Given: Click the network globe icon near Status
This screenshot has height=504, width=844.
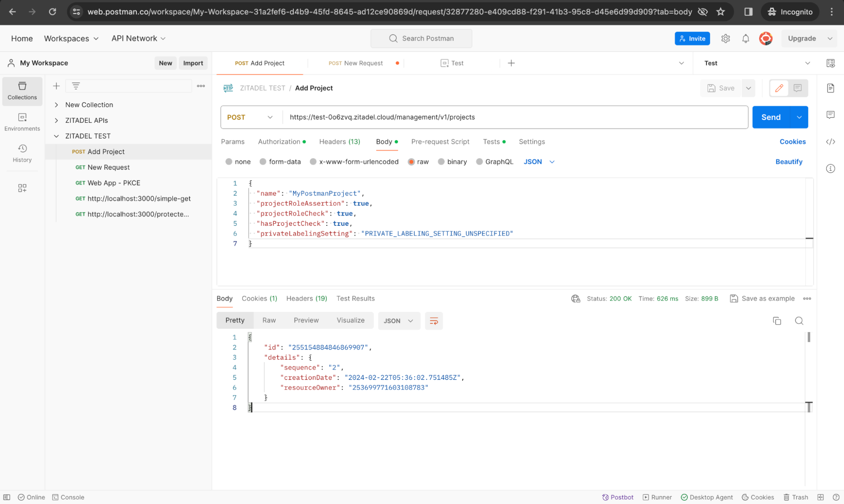Looking at the screenshot, I should point(575,299).
